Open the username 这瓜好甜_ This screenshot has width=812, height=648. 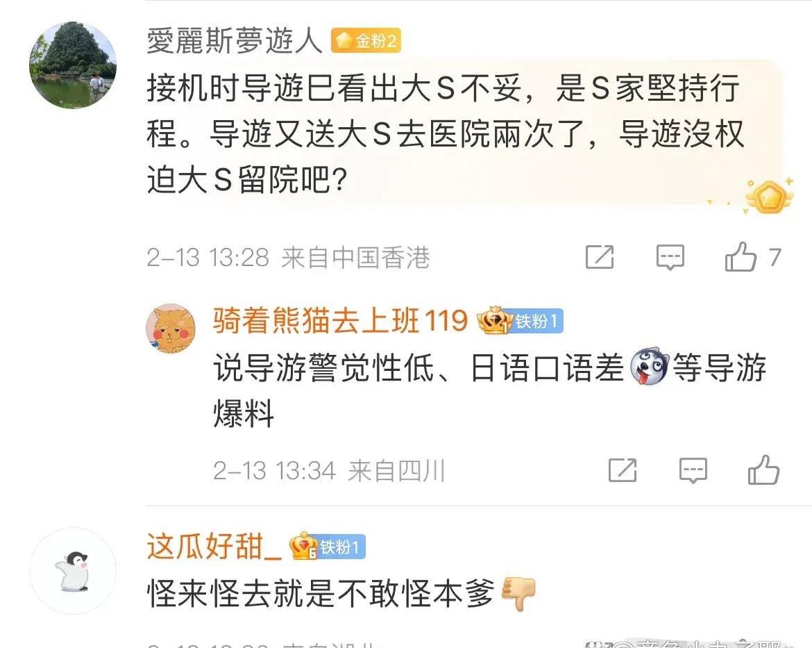(214, 547)
